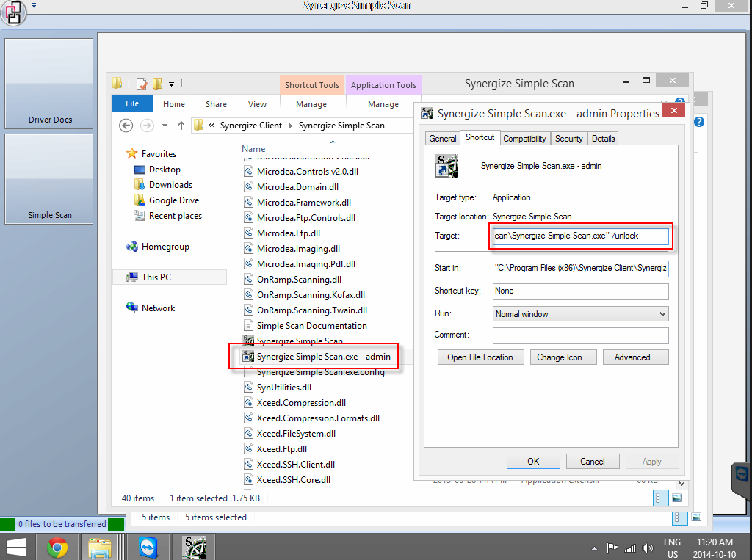Open Application Tools Manage tab
This screenshot has width=752, height=560.
383,104
